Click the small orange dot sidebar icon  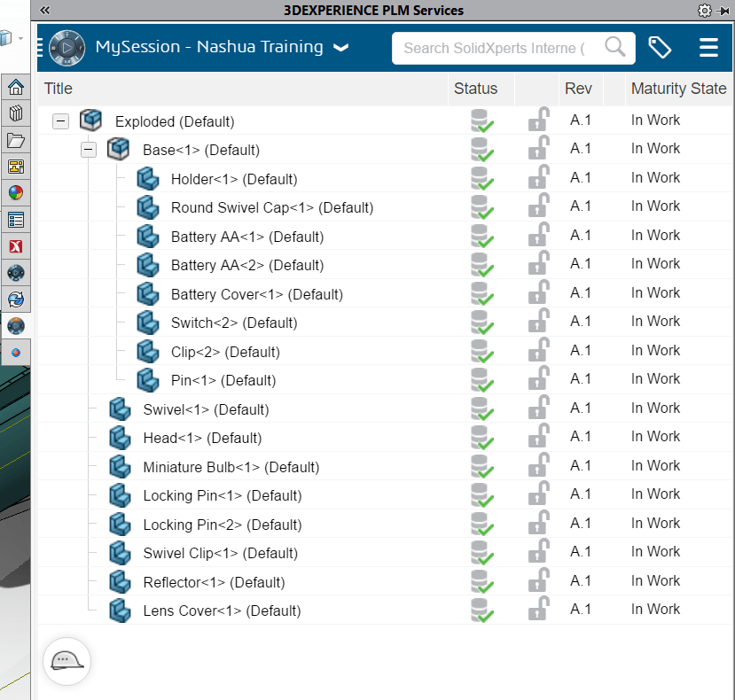[16, 353]
